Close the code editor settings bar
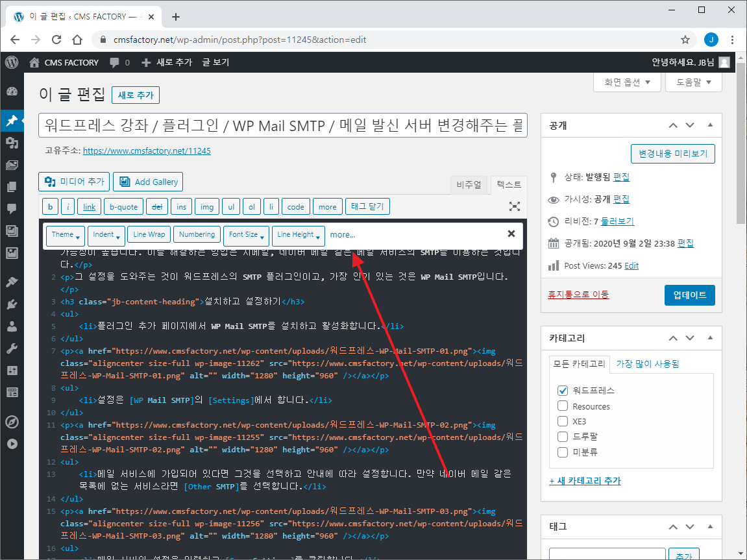The height and width of the screenshot is (560, 747). (511, 234)
